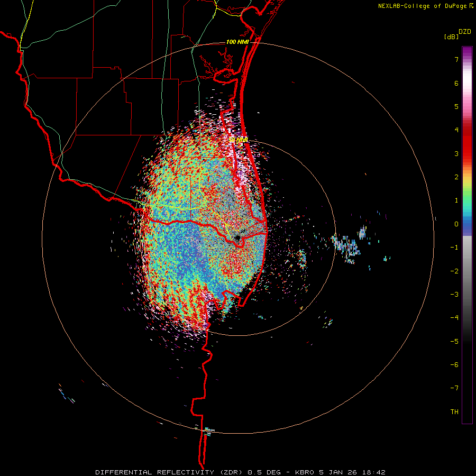This screenshot has height=476, width=476.
Task: Click the ZDR color scale bar
Action: click(x=467, y=235)
